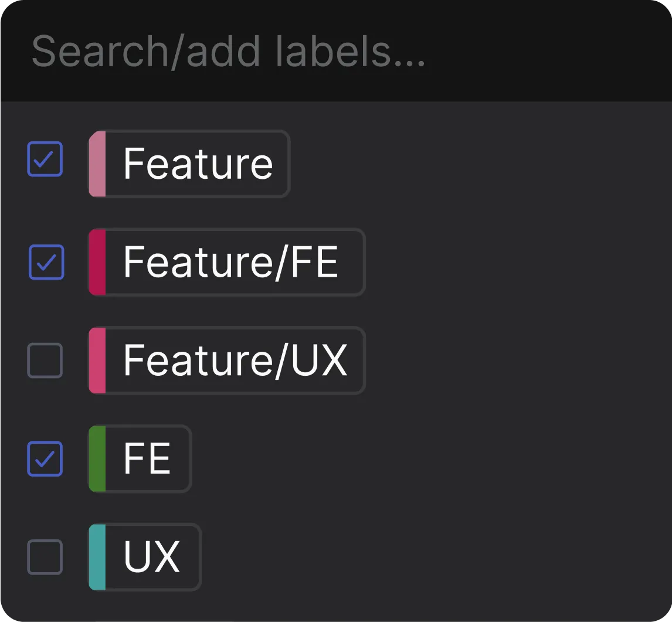The width and height of the screenshot is (672, 622).
Task: Click the blue checkmark icon next to Feature
Action: [45, 159]
